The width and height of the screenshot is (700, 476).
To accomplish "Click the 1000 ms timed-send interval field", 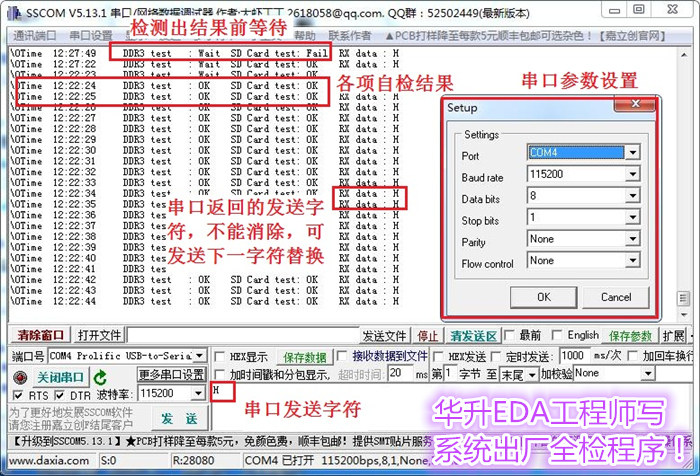I will 574,356.
